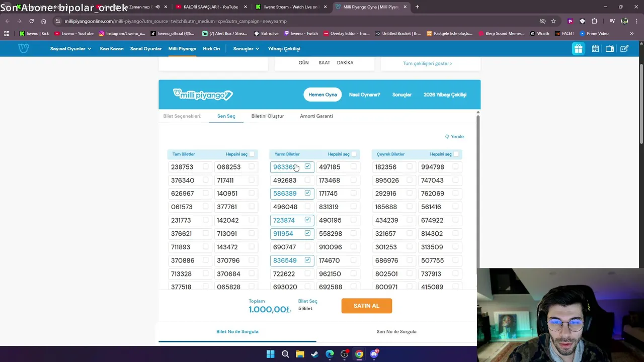Switch to Seri No ile Sorgula tab

pyautogui.click(x=396, y=331)
